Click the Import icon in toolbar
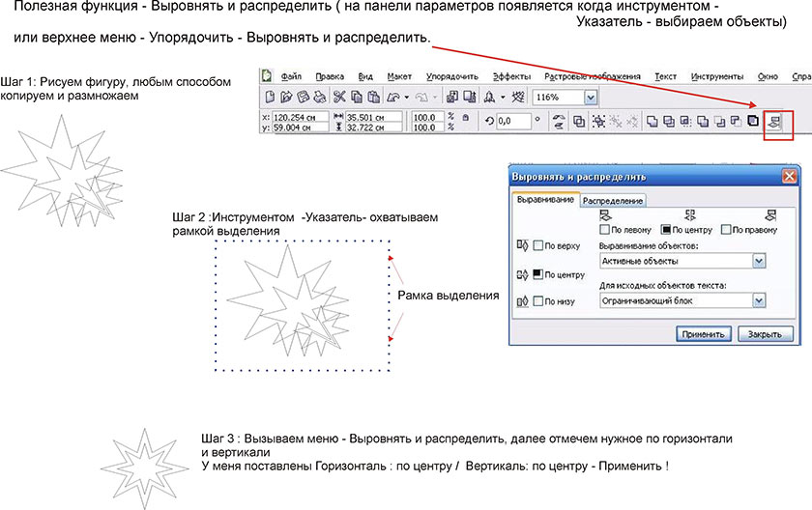The image size is (812, 510). click(x=452, y=98)
